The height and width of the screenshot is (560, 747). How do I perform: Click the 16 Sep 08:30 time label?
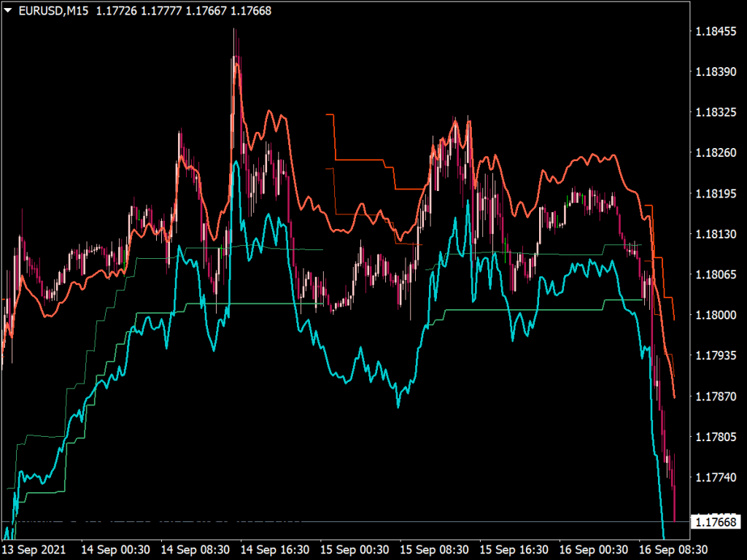click(x=673, y=550)
